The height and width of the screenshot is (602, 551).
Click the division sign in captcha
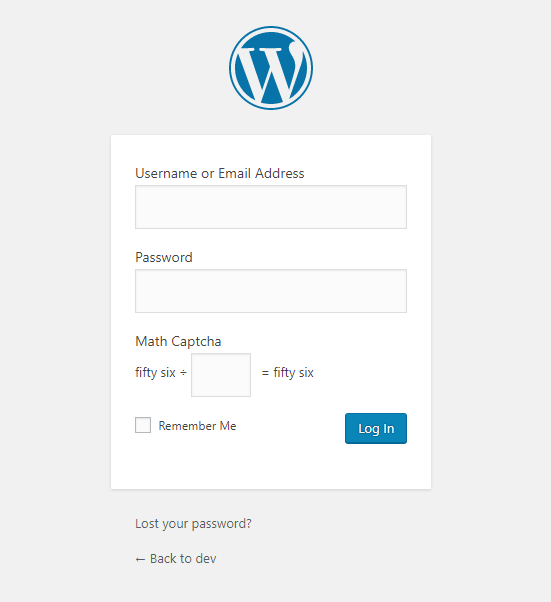coord(184,373)
